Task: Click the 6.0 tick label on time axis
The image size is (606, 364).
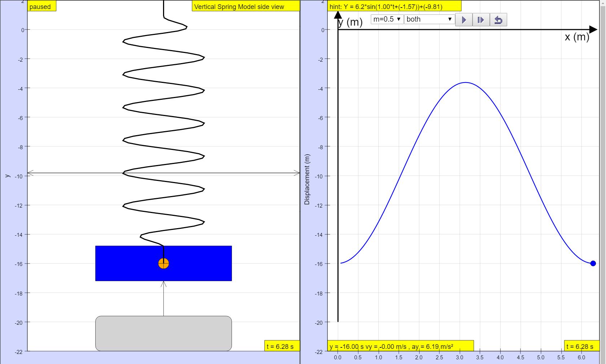Action: [x=581, y=358]
